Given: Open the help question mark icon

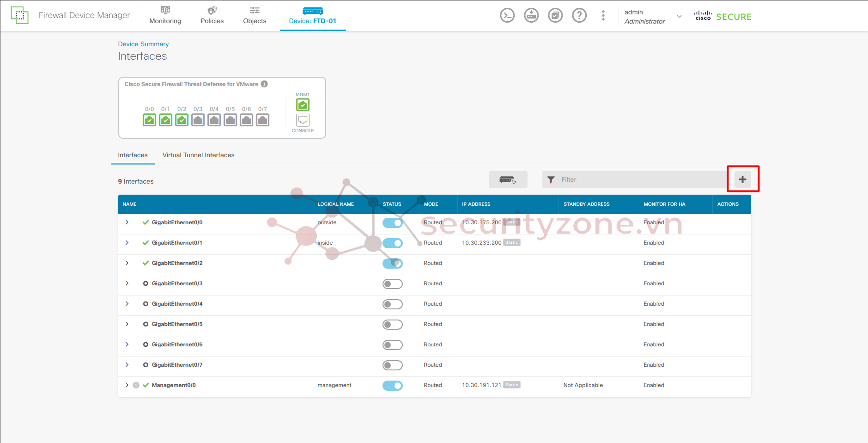Looking at the screenshot, I should (579, 16).
